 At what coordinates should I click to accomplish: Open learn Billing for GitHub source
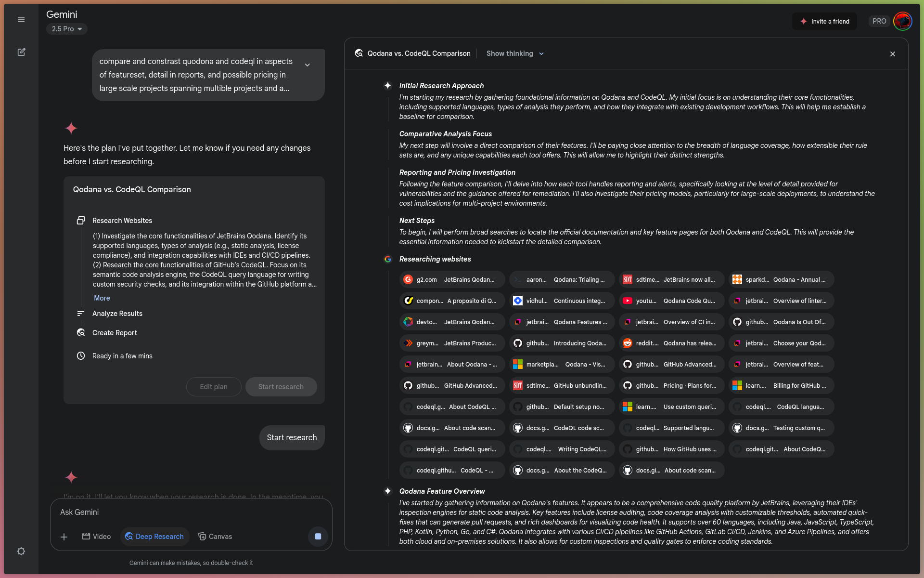point(781,386)
